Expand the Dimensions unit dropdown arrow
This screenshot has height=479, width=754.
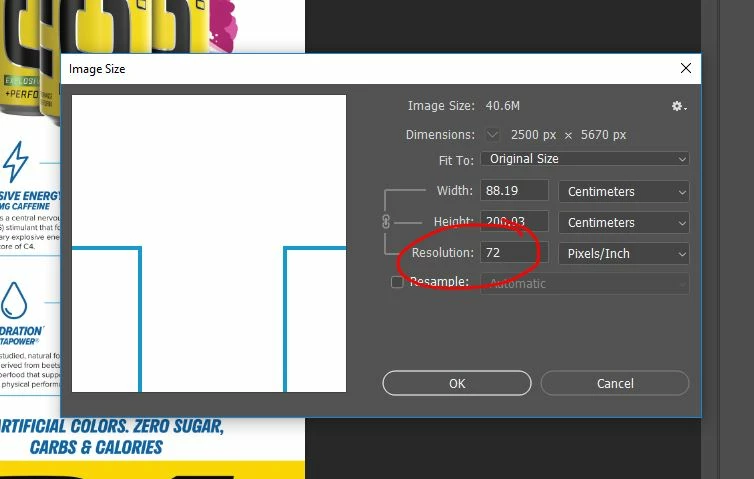point(492,135)
